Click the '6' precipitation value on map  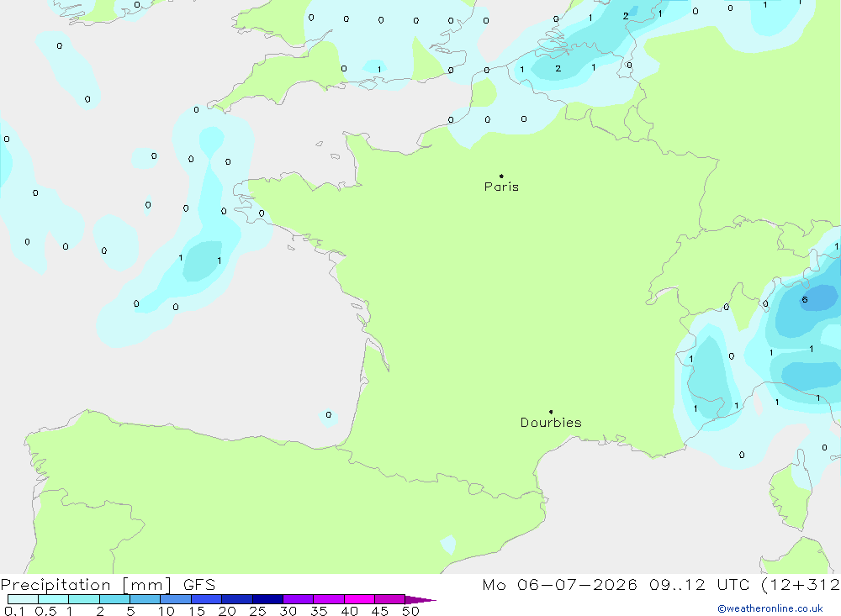805,300
